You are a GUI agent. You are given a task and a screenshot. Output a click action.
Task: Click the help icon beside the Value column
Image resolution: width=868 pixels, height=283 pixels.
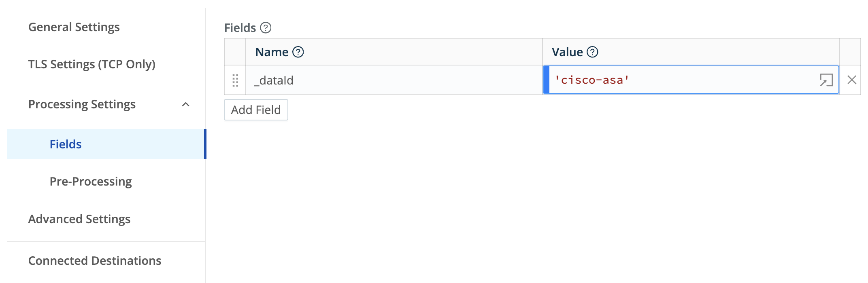click(592, 52)
